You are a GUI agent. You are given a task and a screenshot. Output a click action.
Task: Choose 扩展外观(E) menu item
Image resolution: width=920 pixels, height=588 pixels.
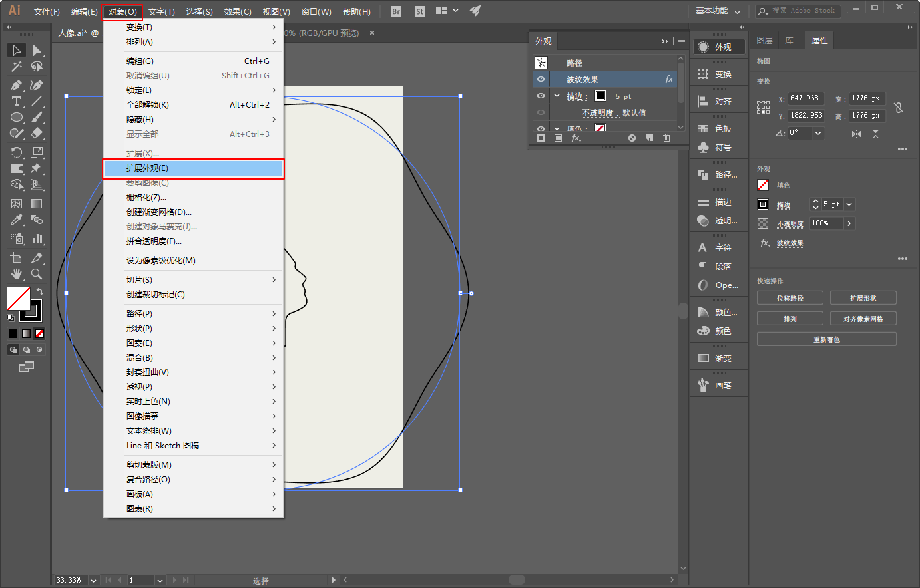pyautogui.click(x=194, y=168)
